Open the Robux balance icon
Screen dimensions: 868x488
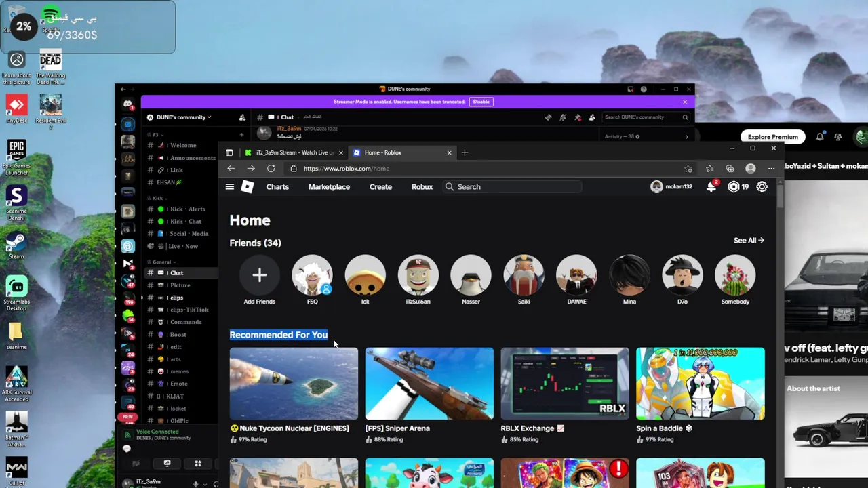tap(733, 187)
